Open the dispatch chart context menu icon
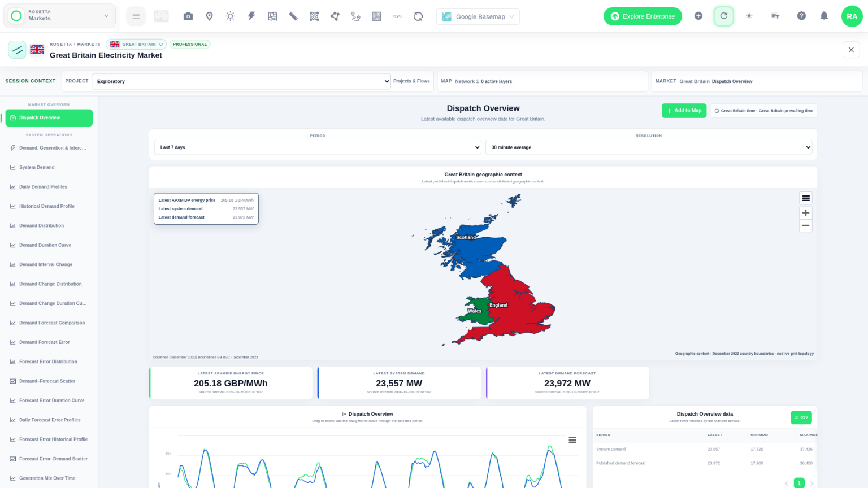 pyautogui.click(x=572, y=440)
